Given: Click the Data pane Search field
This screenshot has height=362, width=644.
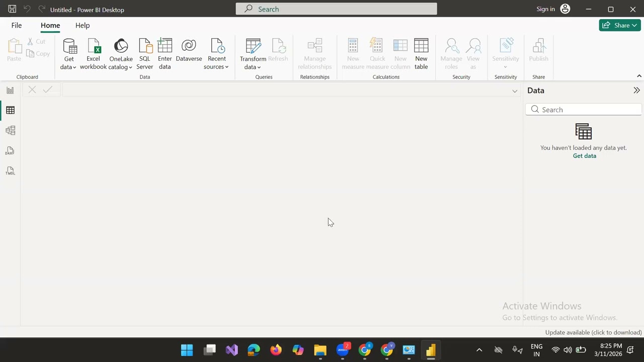Looking at the screenshot, I should click(584, 110).
